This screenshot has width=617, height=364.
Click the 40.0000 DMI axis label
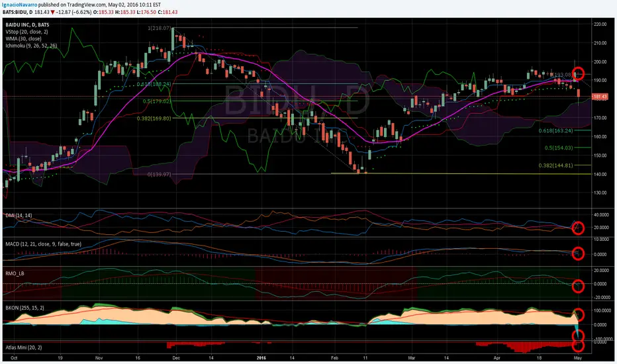(x=602, y=215)
